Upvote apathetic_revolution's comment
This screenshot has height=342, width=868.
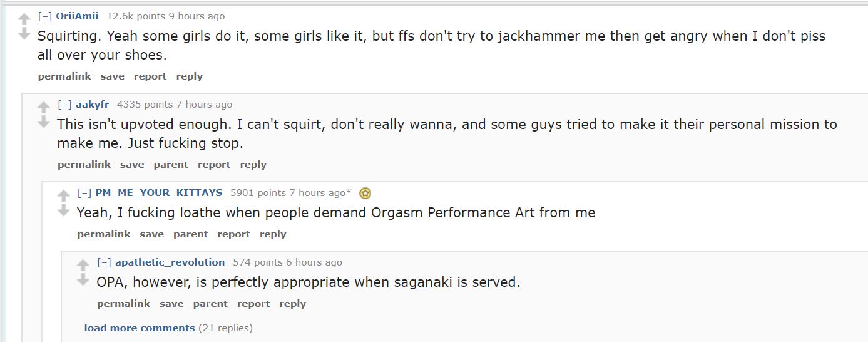pos(83,265)
